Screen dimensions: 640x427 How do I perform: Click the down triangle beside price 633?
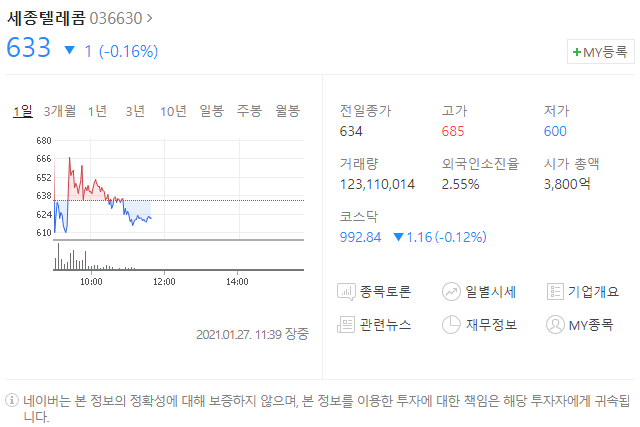point(70,50)
